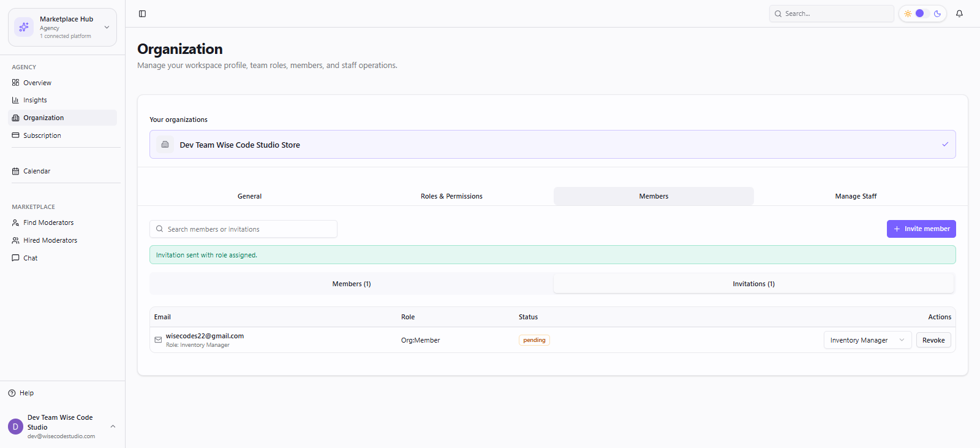Click the Email column header
Screen dimensions: 980x448
(162, 317)
